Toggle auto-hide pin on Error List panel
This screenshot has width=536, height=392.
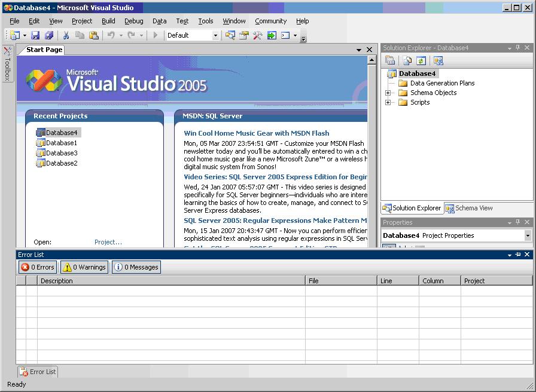[x=518, y=255]
